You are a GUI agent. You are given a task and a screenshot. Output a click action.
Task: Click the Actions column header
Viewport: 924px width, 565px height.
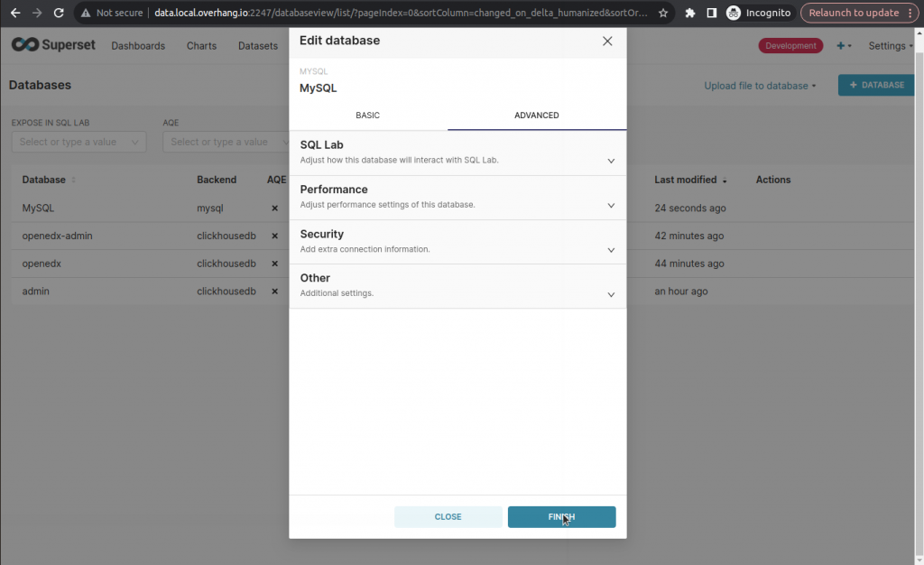(773, 180)
